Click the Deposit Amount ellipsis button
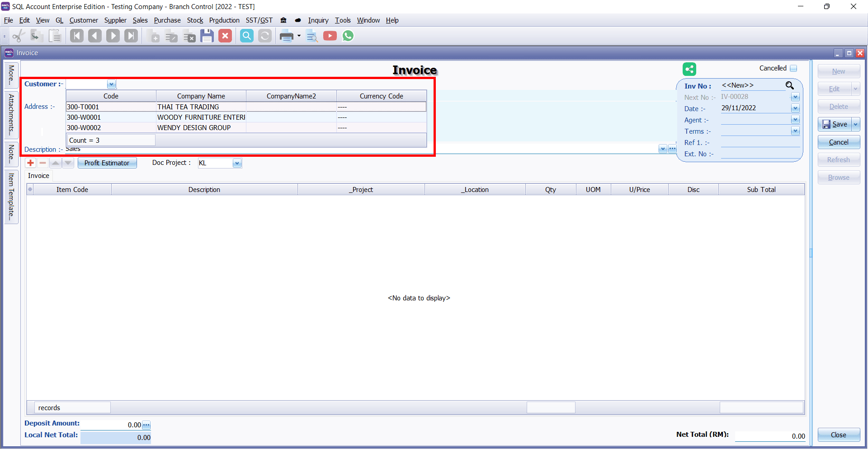This screenshot has height=449, width=868. [146, 425]
